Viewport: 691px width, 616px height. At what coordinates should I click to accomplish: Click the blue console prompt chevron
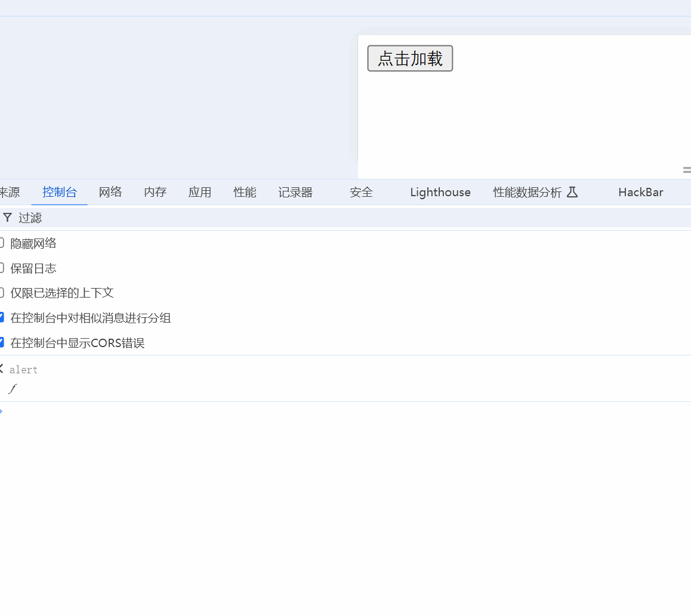point(2,411)
